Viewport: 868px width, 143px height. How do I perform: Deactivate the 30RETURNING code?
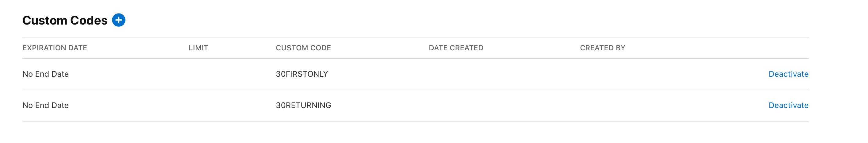[788, 105]
